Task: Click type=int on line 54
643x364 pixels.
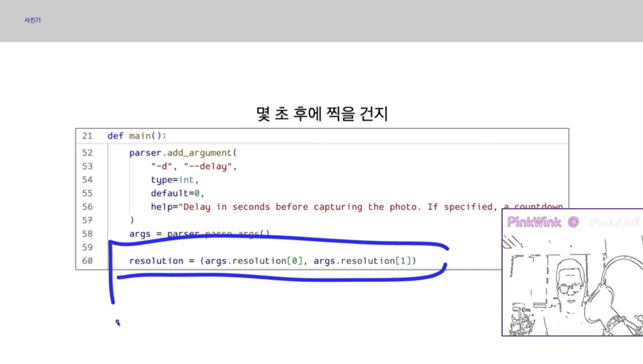Action: [x=172, y=180]
